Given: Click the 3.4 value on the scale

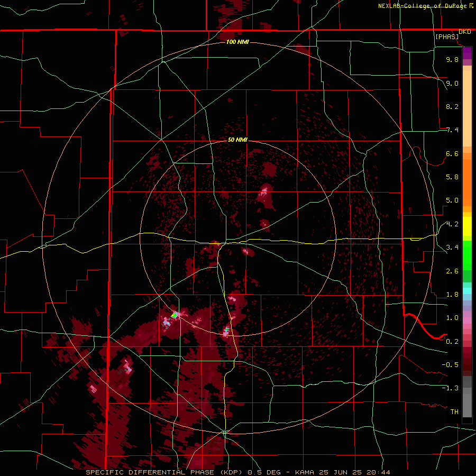Looking at the screenshot, I should (452, 248).
